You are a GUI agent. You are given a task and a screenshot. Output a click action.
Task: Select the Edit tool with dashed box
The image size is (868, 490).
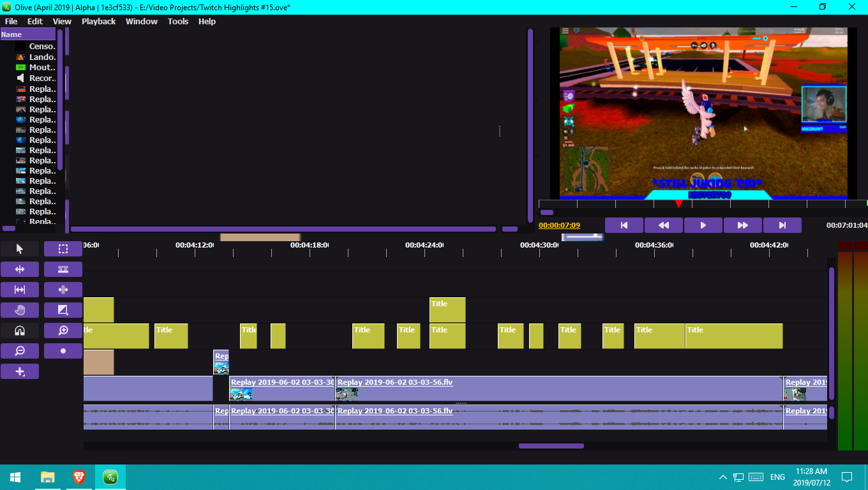(63, 249)
